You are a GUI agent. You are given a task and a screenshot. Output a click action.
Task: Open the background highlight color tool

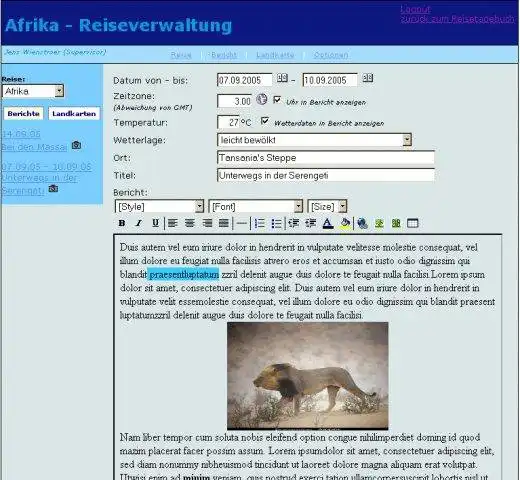(345, 223)
